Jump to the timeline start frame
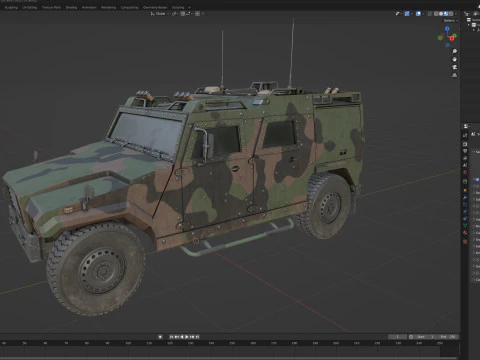Image resolution: width=480 pixels, height=360 pixels. coord(171,337)
